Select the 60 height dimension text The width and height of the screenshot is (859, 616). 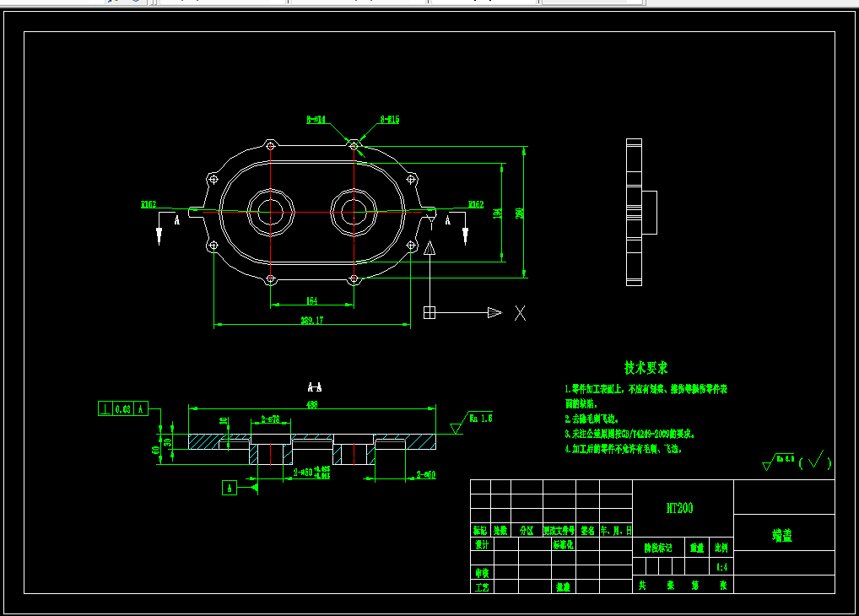click(x=155, y=450)
